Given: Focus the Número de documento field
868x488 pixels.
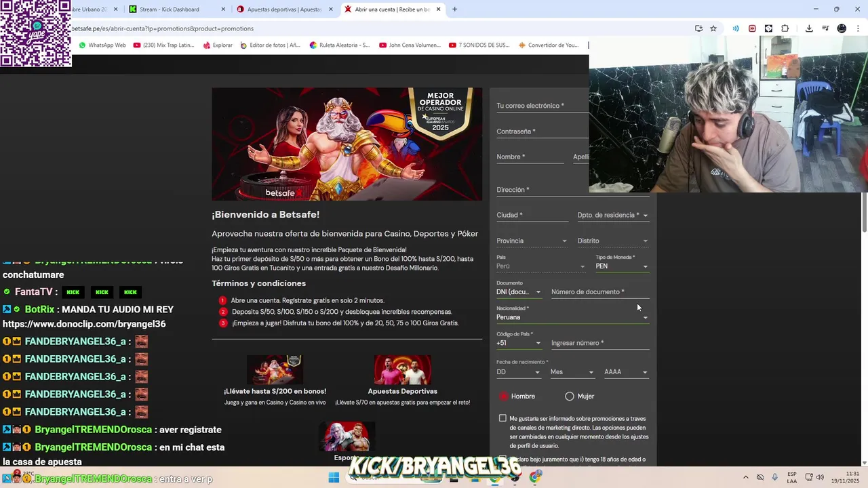Looking at the screenshot, I should point(600,291).
